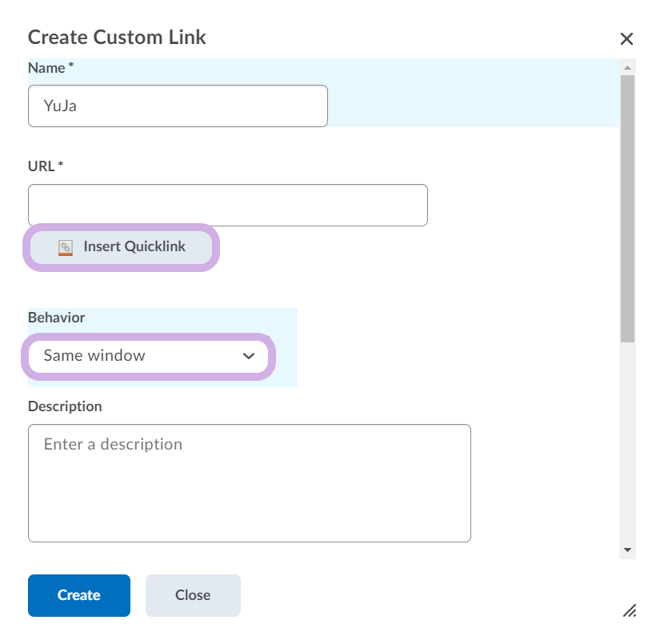
Task: Click the blue Create button
Action: coord(79,595)
